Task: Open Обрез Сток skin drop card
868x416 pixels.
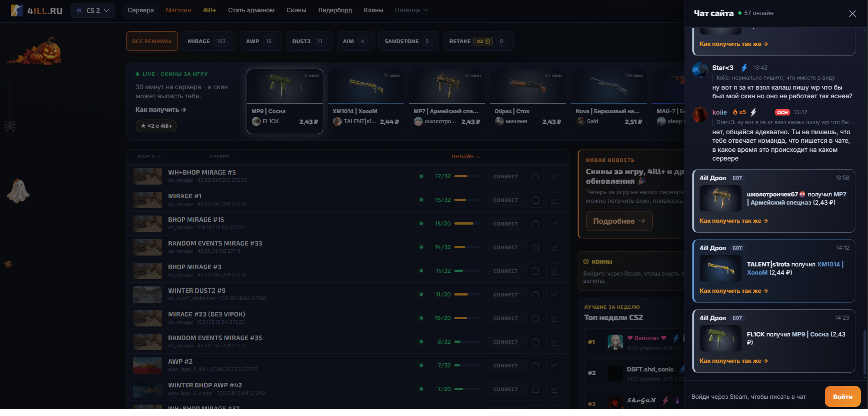Action: [528, 101]
